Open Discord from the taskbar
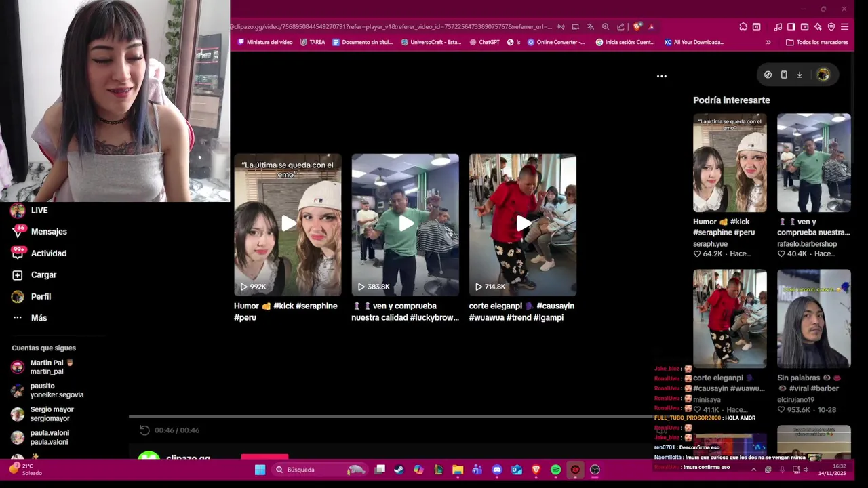The height and width of the screenshot is (488, 868). [497, 470]
